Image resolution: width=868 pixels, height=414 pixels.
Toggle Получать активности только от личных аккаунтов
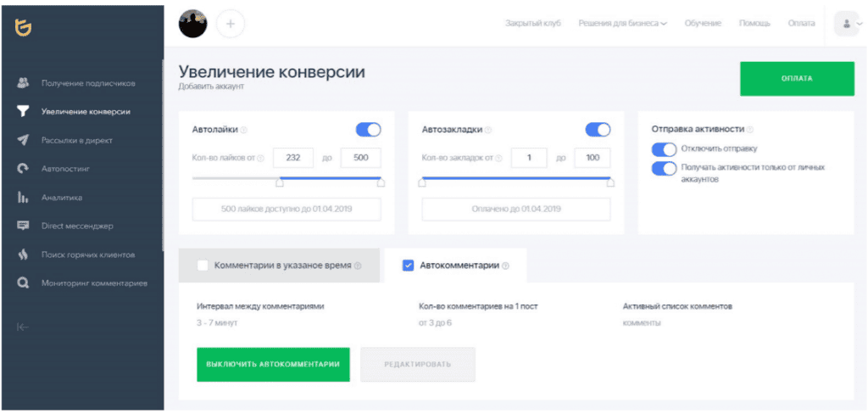pos(664,169)
